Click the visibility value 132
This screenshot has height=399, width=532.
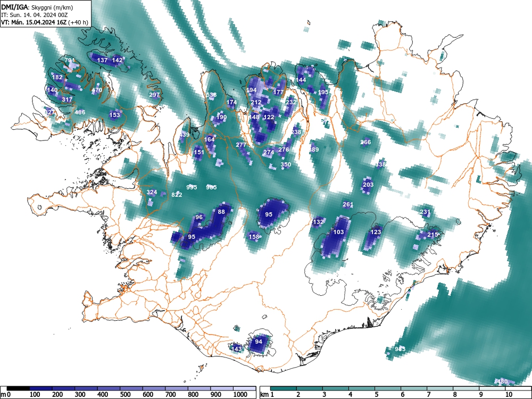tap(318, 222)
